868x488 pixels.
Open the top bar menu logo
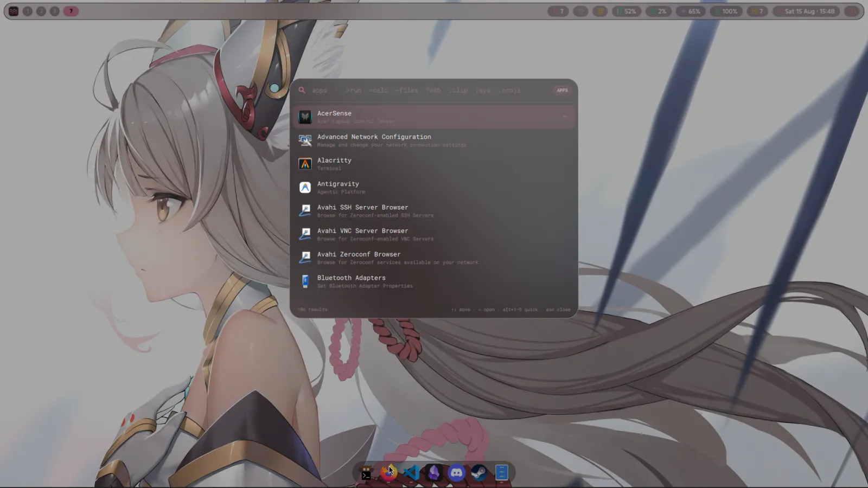coord(14,11)
